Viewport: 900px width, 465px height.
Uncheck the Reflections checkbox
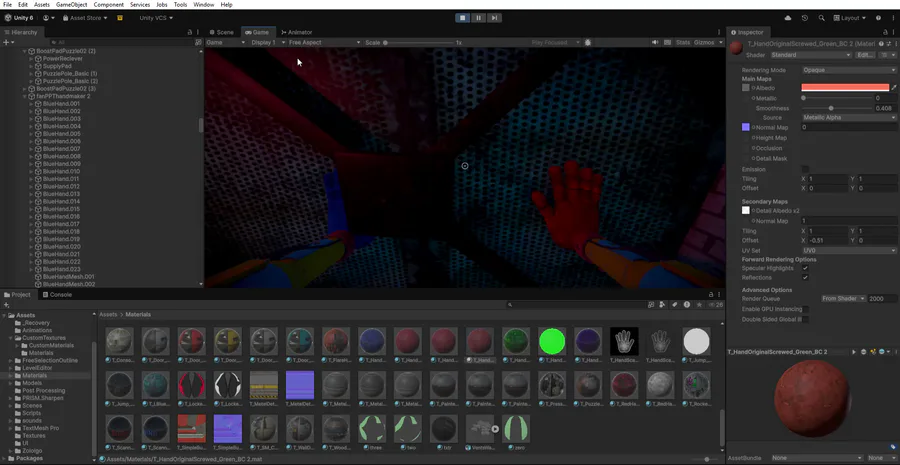click(805, 277)
